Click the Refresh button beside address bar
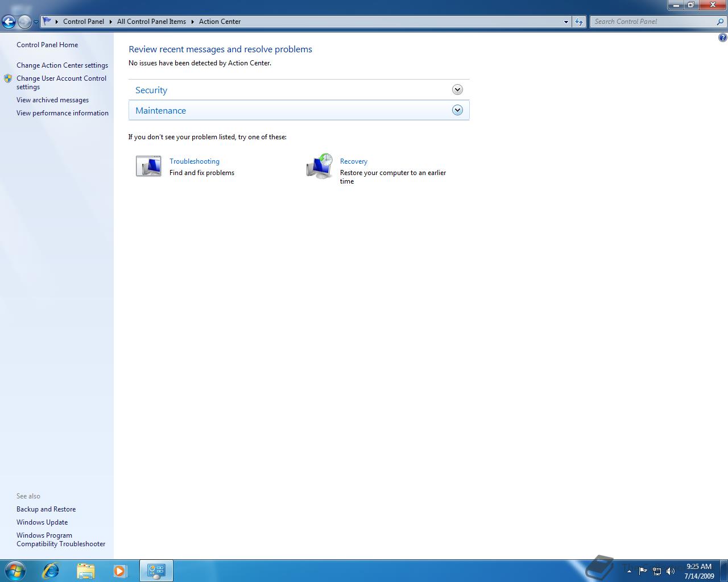Screen dimensions: 728x582 [579, 22]
